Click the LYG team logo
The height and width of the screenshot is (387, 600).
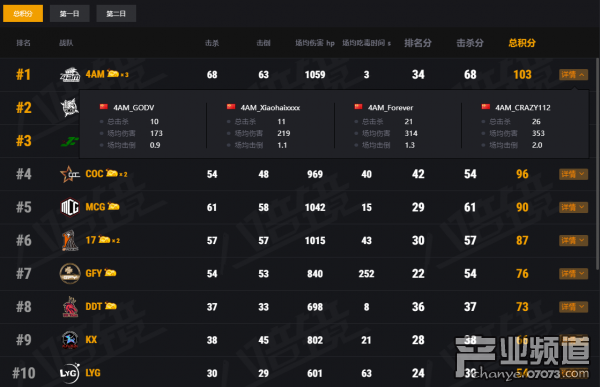click(x=70, y=373)
